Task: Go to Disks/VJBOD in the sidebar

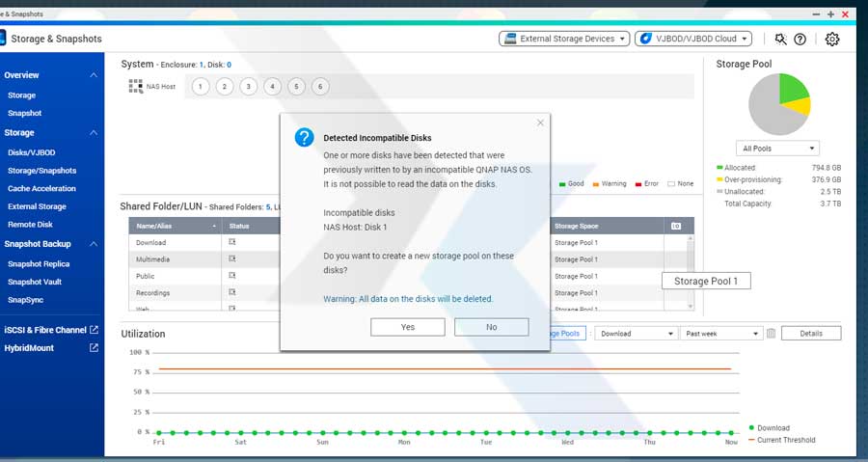Action: point(32,152)
